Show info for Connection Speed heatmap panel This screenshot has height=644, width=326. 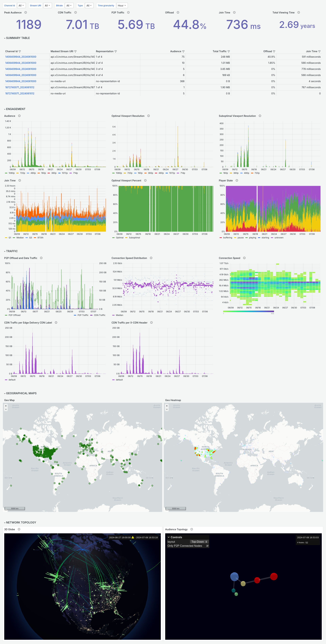tap(244, 258)
